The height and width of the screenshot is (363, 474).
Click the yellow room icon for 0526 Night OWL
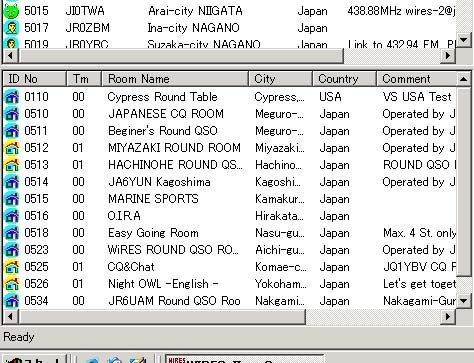12,284
